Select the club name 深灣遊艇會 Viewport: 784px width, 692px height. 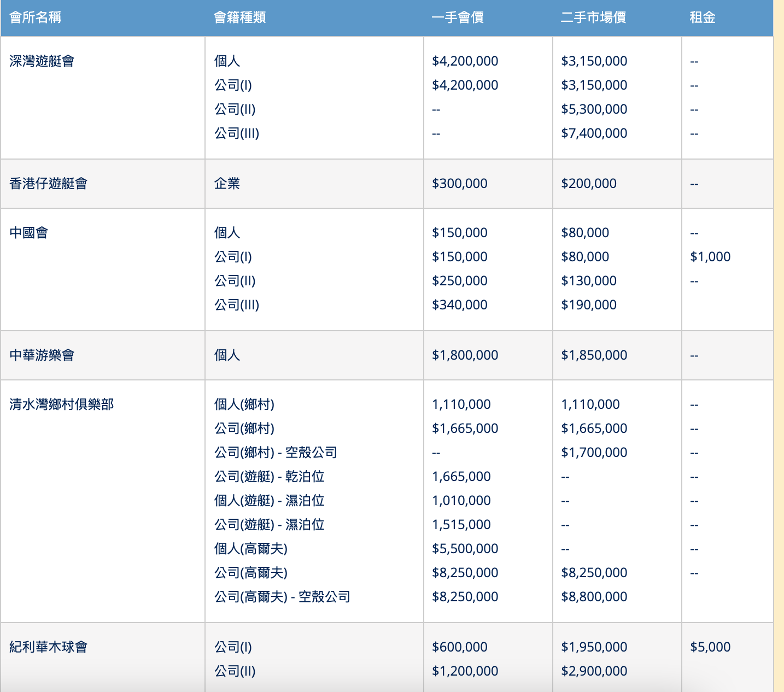click(x=42, y=61)
